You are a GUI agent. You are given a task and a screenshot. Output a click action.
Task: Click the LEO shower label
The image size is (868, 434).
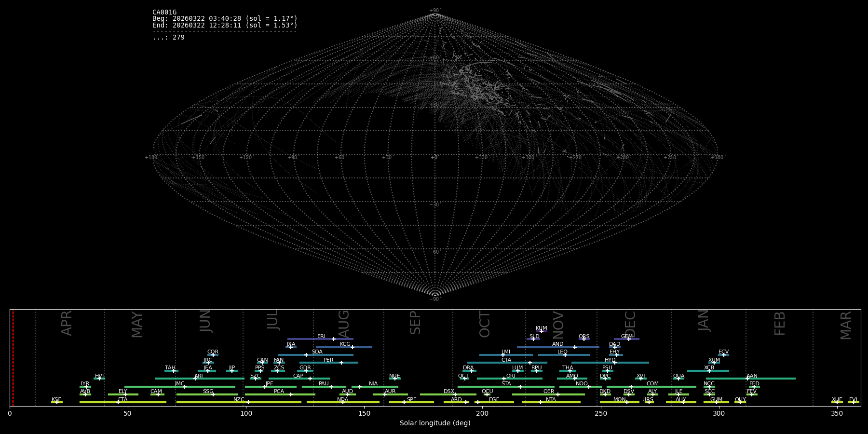(562, 352)
